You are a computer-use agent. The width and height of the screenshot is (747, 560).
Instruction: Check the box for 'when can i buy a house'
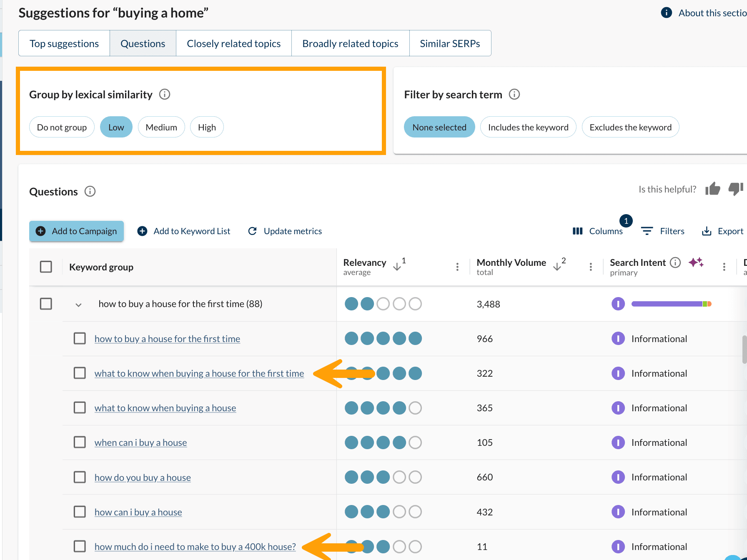pos(79,442)
